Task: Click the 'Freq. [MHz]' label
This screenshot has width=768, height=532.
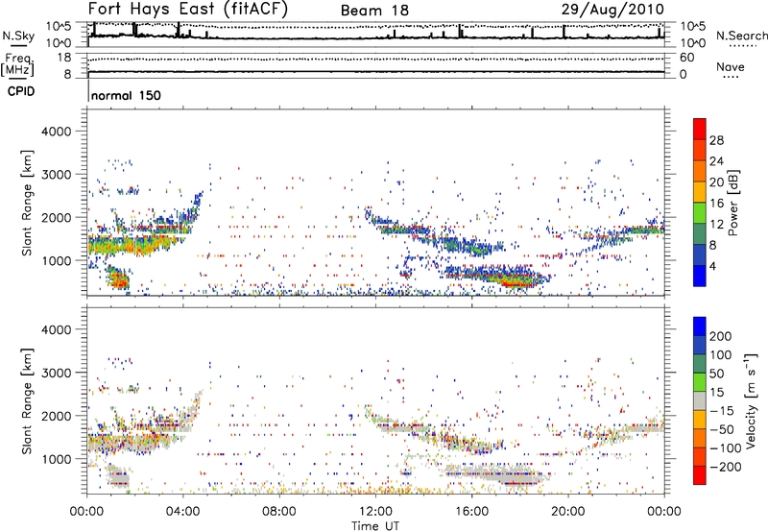Action: pyautogui.click(x=18, y=64)
